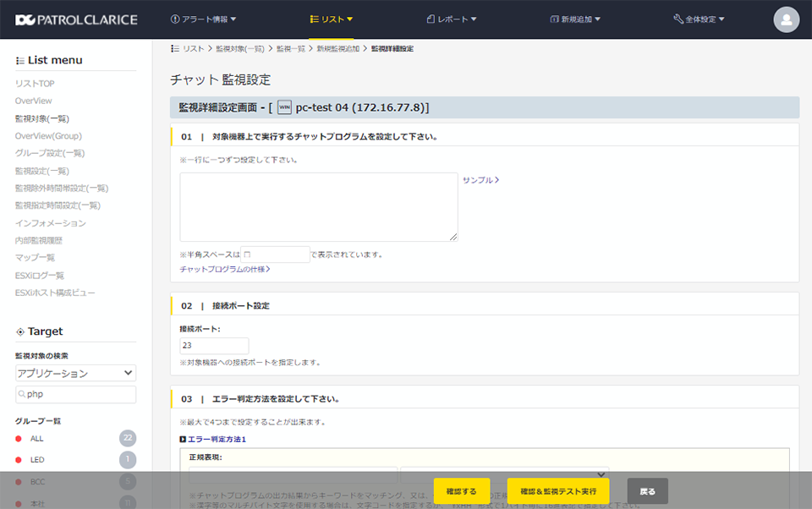Open マップ一覧 in sidebar
Image resolution: width=812 pixels, height=509 pixels.
tap(35, 257)
